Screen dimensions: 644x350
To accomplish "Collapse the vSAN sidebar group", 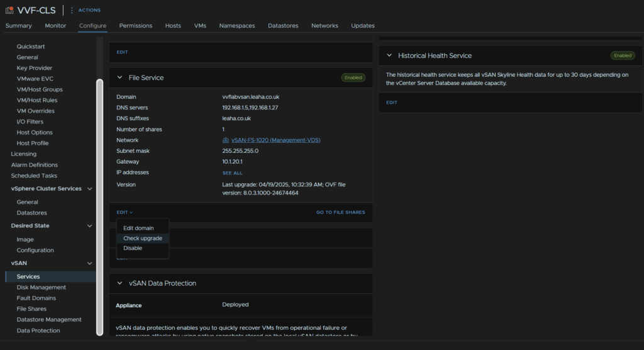I will coord(89,263).
